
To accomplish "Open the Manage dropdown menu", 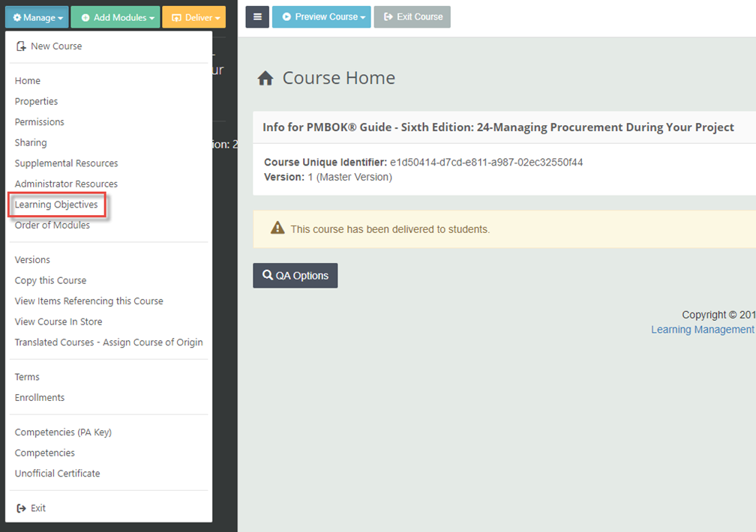I will 37,17.
